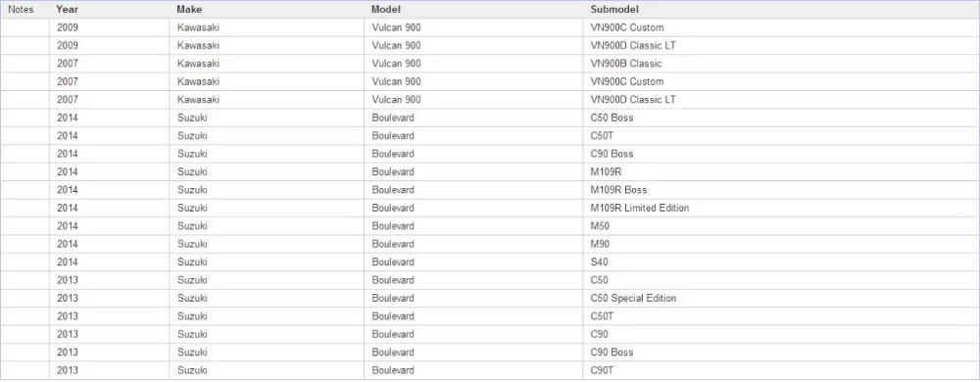Viewport: 980px width, 382px height.
Task: Click the C90T submodel cell
Action: (x=781, y=371)
